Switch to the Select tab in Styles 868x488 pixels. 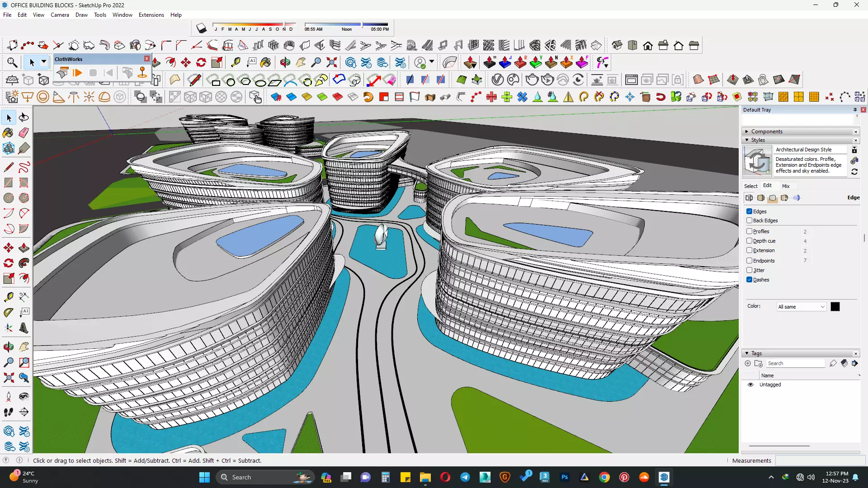pyautogui.click(x=750, y=186)
